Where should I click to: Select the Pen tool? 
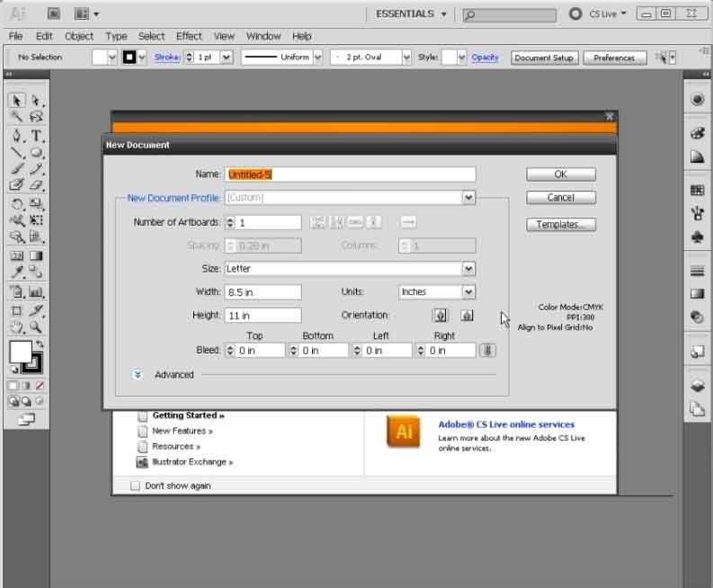pos(17,136)
